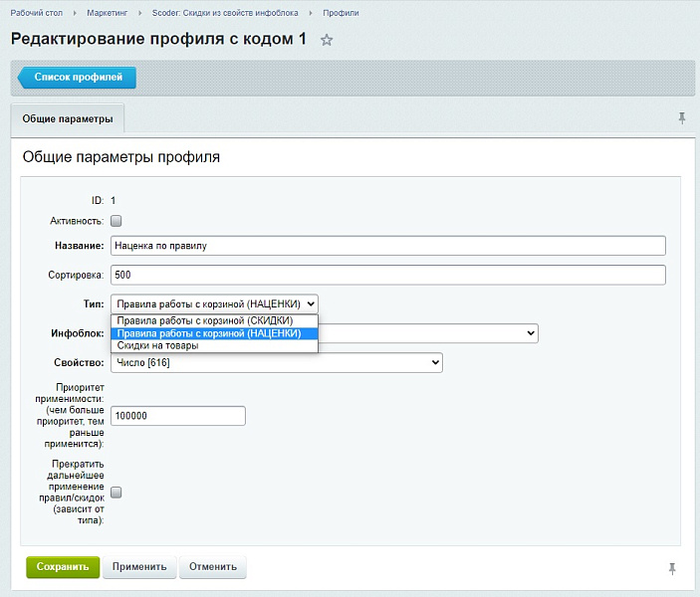This screenshot has width=700, height=597.
Task: Click the Применить button
Action: (x=139, y=567)
